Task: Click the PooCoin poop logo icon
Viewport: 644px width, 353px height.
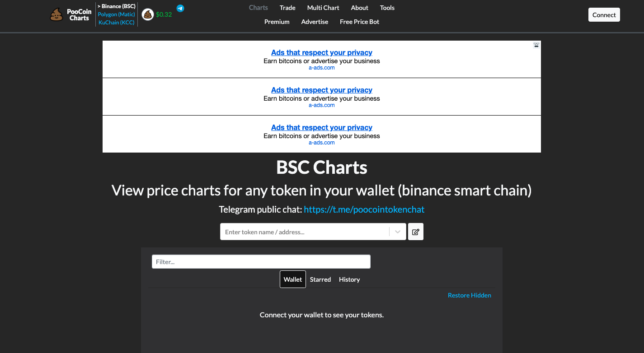Action: (x=56, y=15)
